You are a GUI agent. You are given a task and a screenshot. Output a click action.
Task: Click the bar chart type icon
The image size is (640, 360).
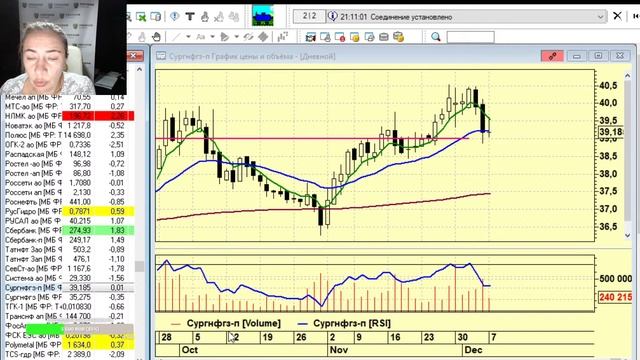click(x=282, y=37)
